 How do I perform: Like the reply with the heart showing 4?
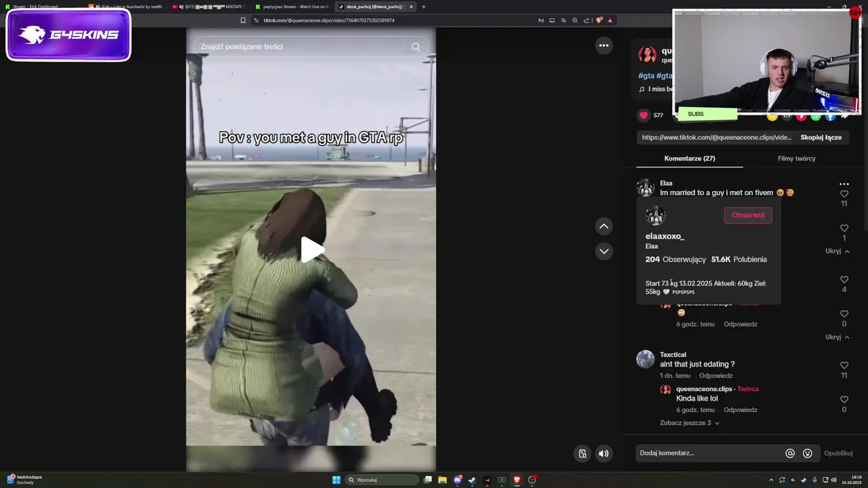click(844, 280)
